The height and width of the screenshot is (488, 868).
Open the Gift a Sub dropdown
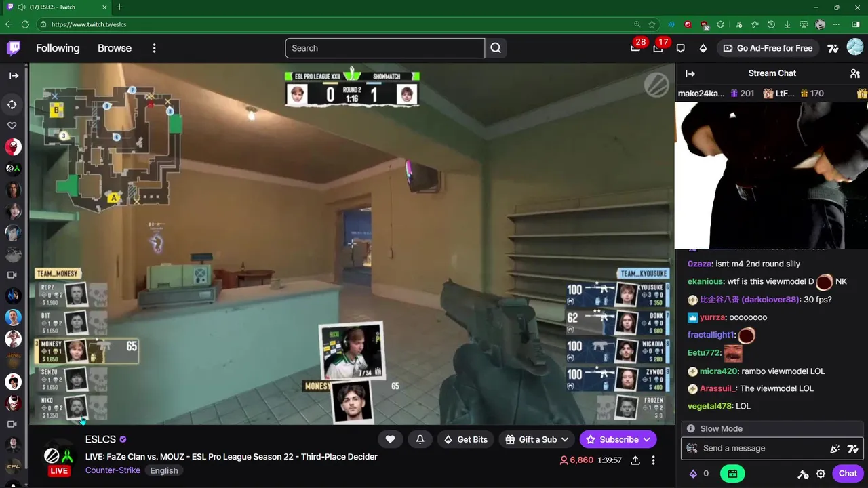pos(537,439)
